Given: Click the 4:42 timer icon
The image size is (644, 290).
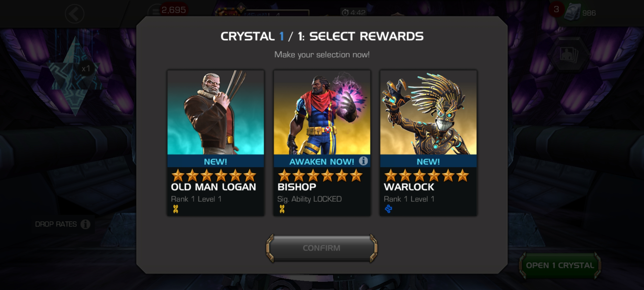Looking at the screenshot, I should (x=345, y=12).
